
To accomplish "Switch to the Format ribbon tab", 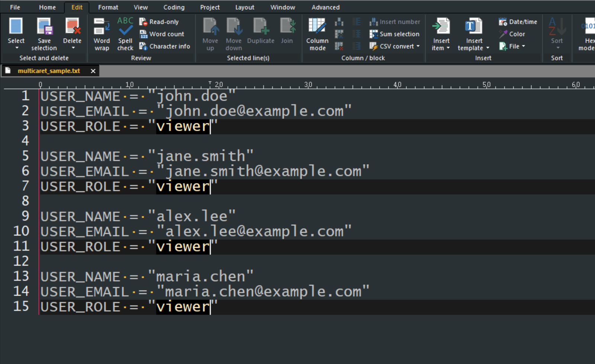I will pos(108,7).
